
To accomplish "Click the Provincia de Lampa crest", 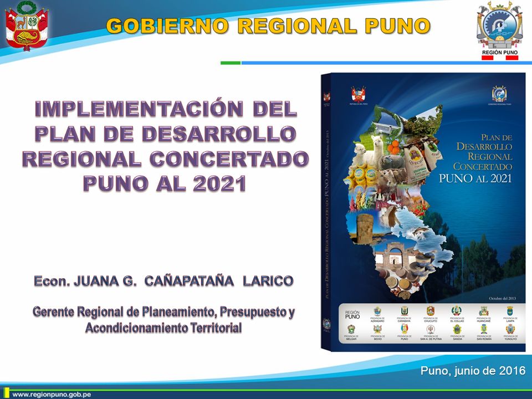I will 510,311.
